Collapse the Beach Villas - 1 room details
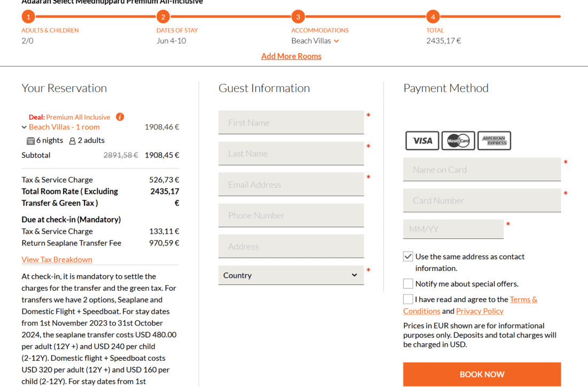Image resolution: width=588 pixels, height=387 pixels. [24, 127]
